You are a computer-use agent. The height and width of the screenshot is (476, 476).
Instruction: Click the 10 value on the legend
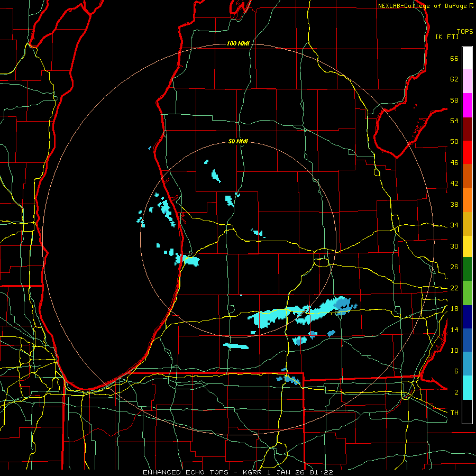coord(454,351)
